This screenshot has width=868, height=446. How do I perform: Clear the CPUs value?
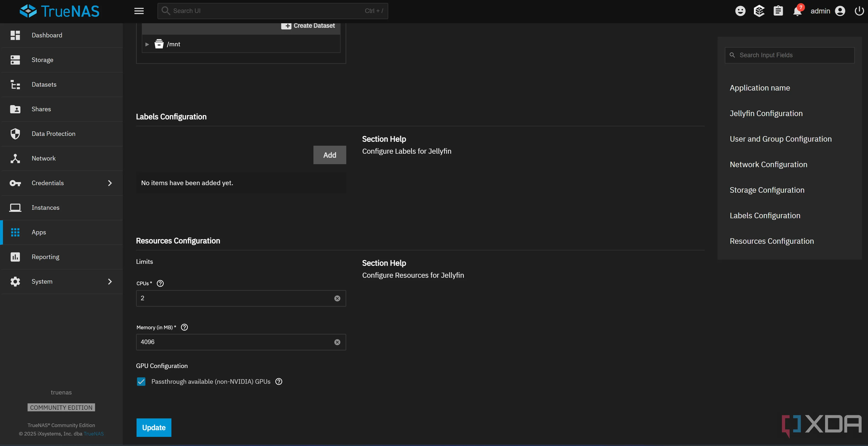(x=337, y=298)
